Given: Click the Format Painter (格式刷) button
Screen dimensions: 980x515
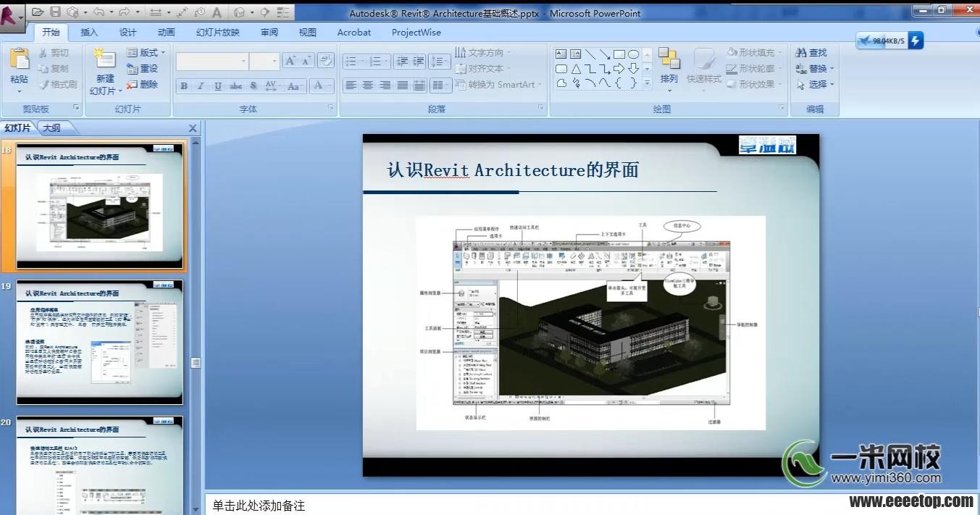Looking at the screenshot, I should coord(58,84).
